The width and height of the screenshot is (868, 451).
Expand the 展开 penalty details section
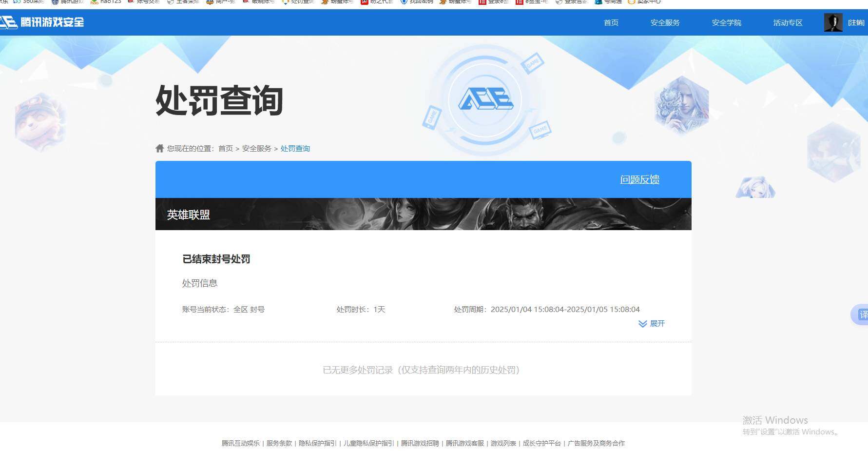pos(657,323)
